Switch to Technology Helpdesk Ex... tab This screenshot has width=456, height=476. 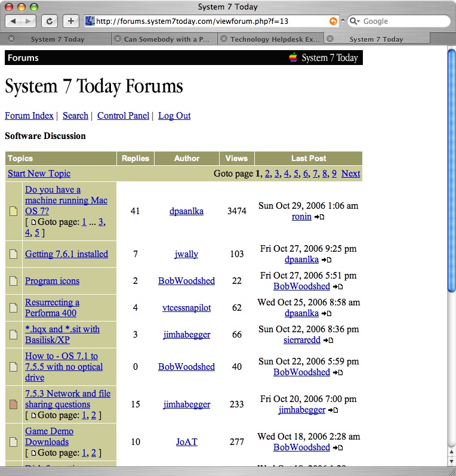[275, 39]
